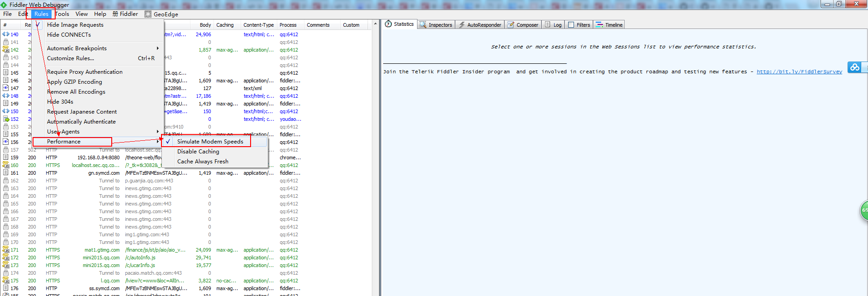Image resolution: width=868 pixels, height=296 pixels.
Task: Switch to the Inspectors tab
Action: point(436,25)
